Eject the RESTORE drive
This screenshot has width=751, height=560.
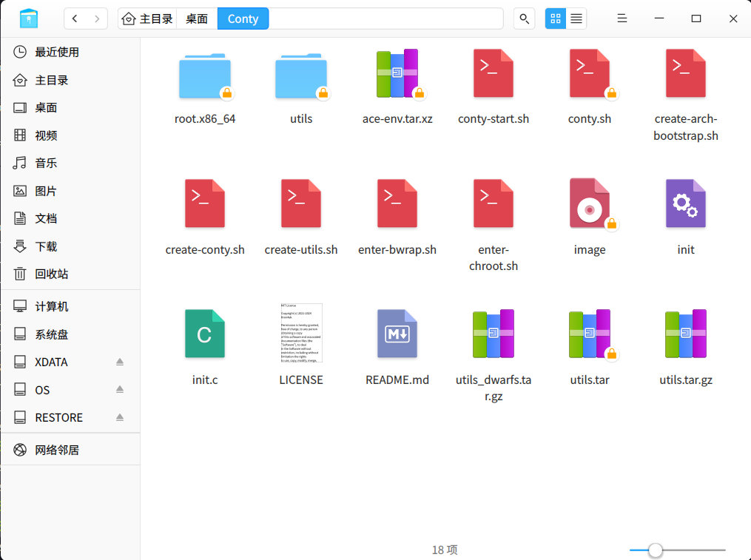click(x=120, y=418)
